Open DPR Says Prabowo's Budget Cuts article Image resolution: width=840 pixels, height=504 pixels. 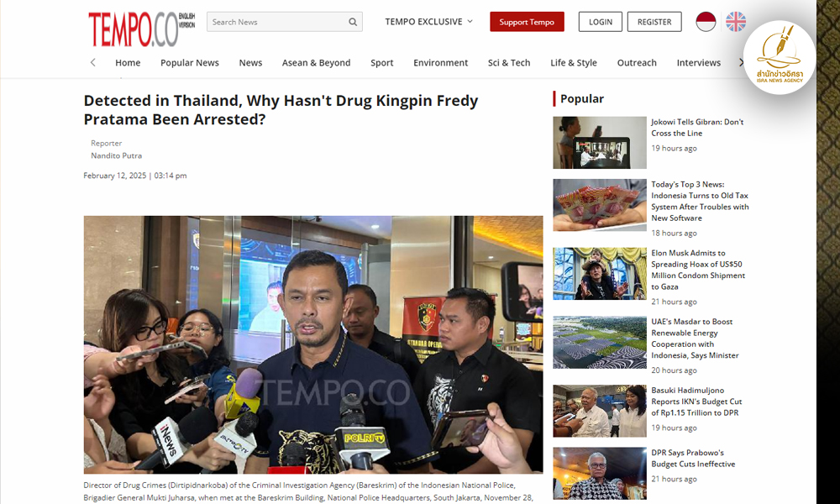pyautogui.click(x=693, y=458)
